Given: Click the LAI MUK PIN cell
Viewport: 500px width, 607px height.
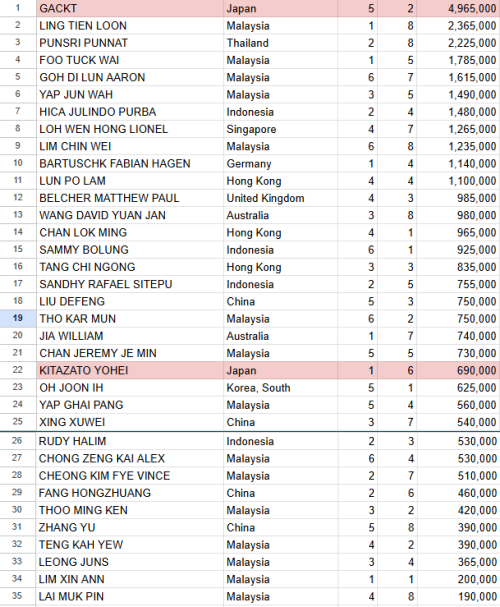Looking at the screenshot, I should pos(130,596).
